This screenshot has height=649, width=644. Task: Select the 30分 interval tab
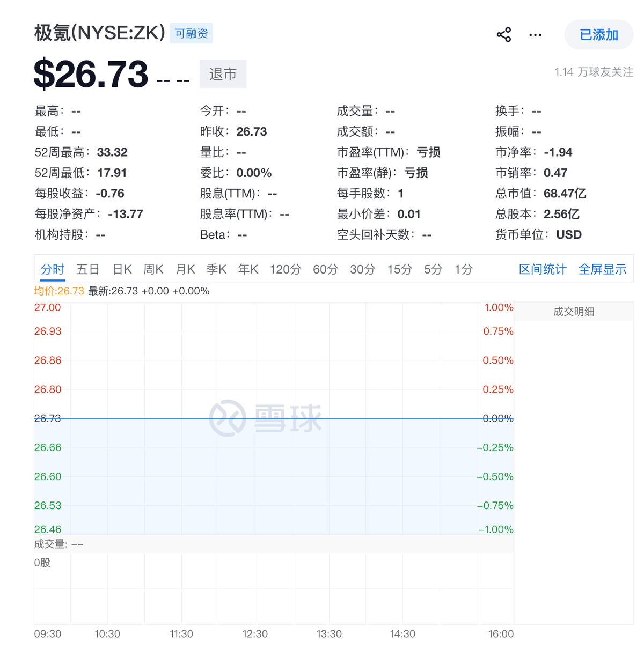click(362, 270)
